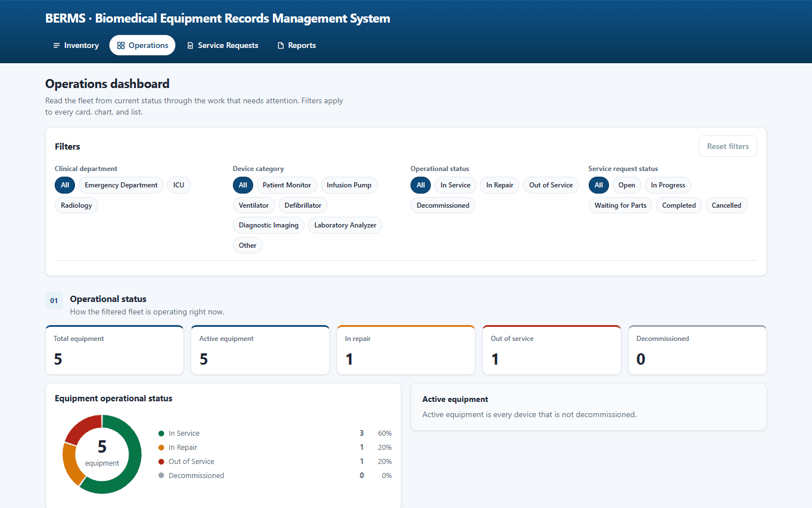Click the Total equipment card
The height and width of the screenshot is (508, 812).
[x=114, y=350]
